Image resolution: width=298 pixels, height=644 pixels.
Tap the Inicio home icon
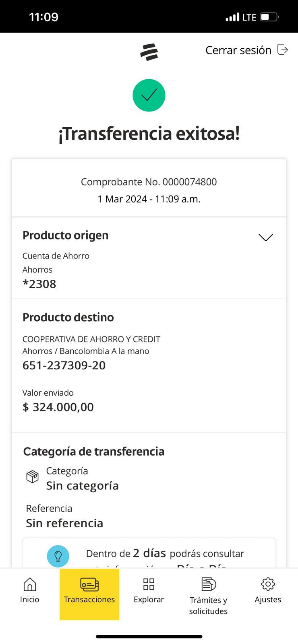tap(30, 584)
